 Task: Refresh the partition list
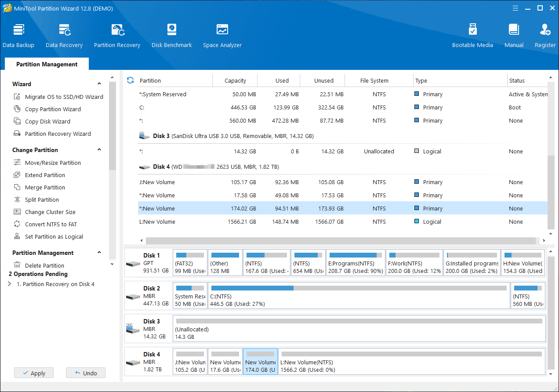(x=130, y=80)
